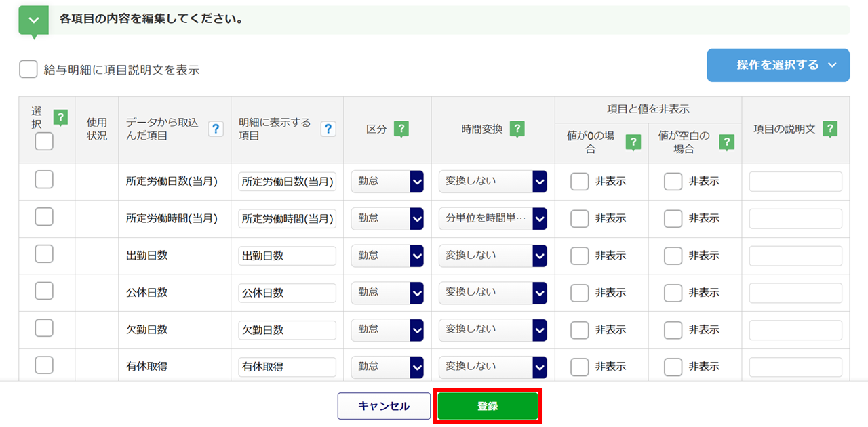Click help icon for 項目の説明文
The width and height of the screenshot is (868, 427).
pyautogui.click(x=829, y=129)
